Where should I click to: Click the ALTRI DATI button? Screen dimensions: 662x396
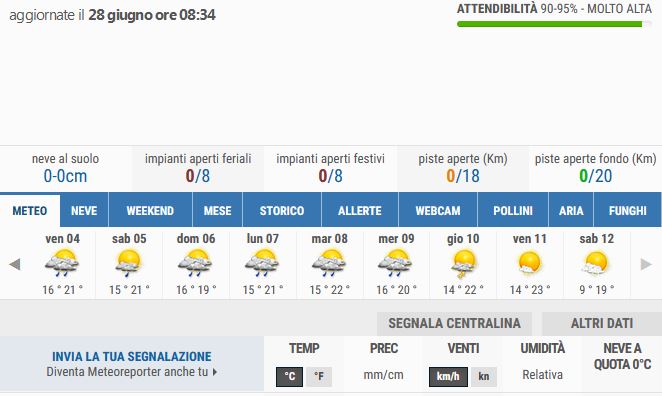[602, 323]
